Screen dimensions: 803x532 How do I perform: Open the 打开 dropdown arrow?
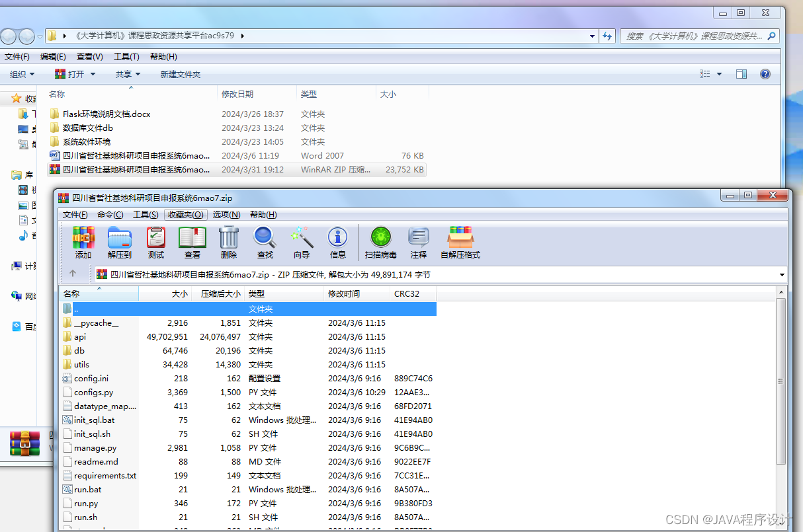point(93,74)
